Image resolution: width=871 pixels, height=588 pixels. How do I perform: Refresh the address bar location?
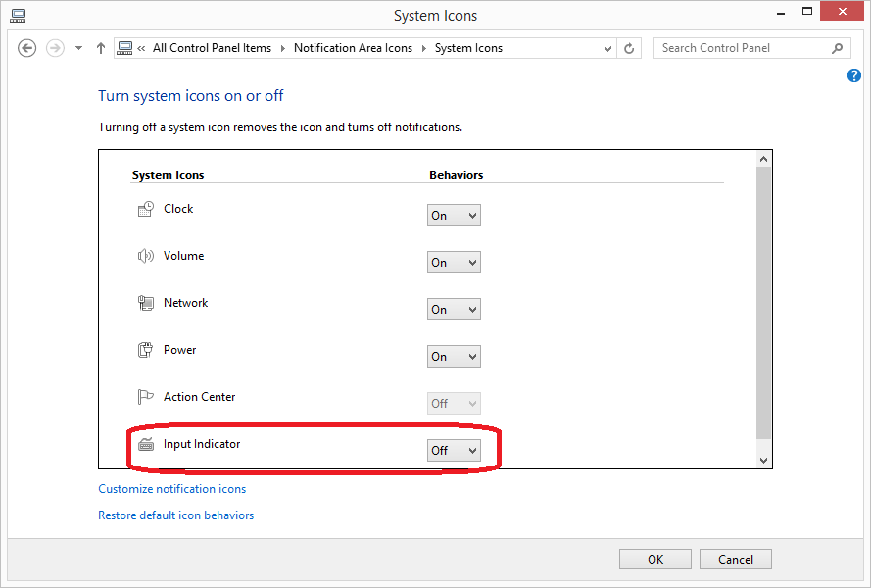[629, 48]
